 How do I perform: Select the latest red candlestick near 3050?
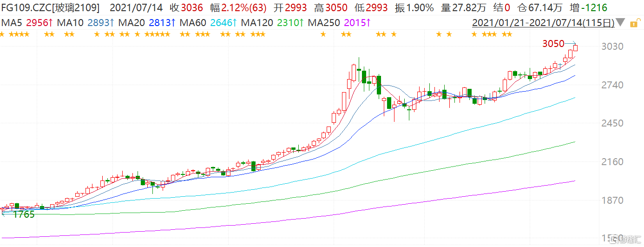click(575, 47)
